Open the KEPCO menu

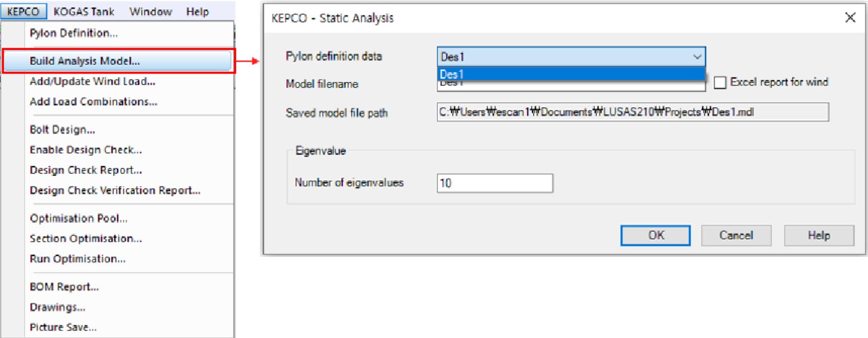(x=23, y=11)
